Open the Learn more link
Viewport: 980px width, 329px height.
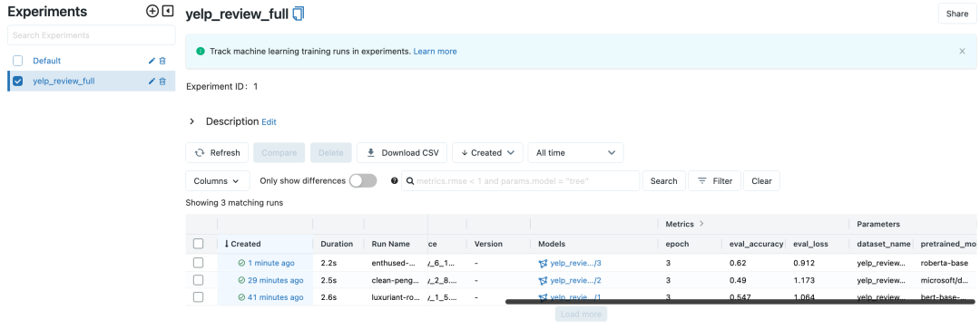435,51
